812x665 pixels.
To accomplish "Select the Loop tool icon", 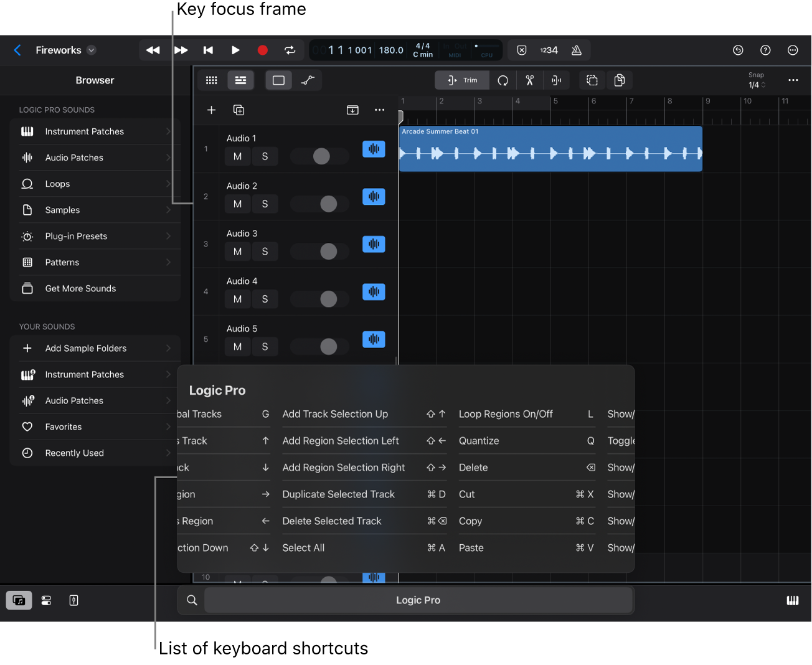I will (503, 80).
